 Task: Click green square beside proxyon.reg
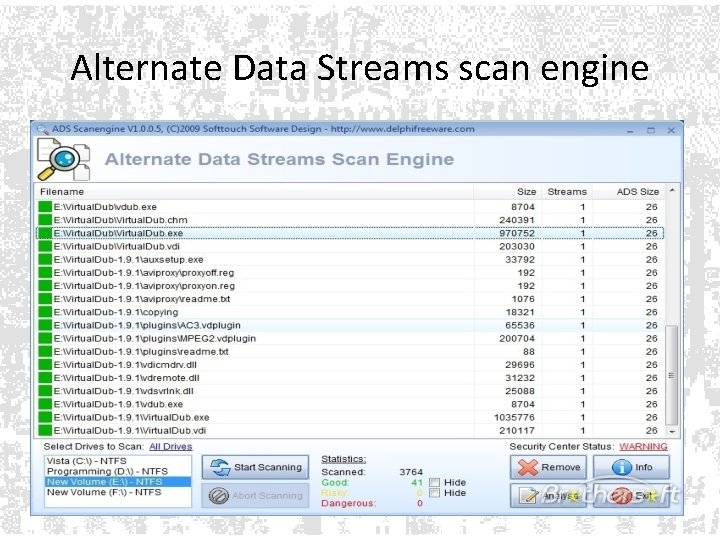(45, 286)
